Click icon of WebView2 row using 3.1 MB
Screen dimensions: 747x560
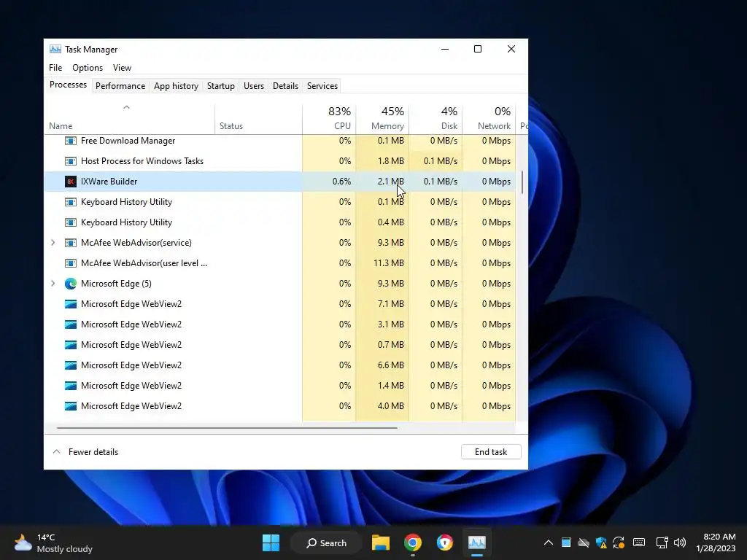coord(71,324)
